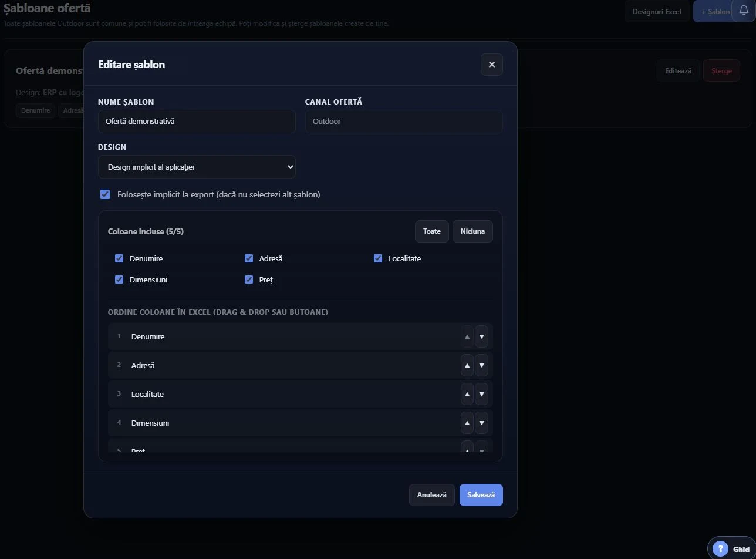The height and width of the screenshot is (559, 756).
Task: Click Editează on the background template card
Action: 678,71
